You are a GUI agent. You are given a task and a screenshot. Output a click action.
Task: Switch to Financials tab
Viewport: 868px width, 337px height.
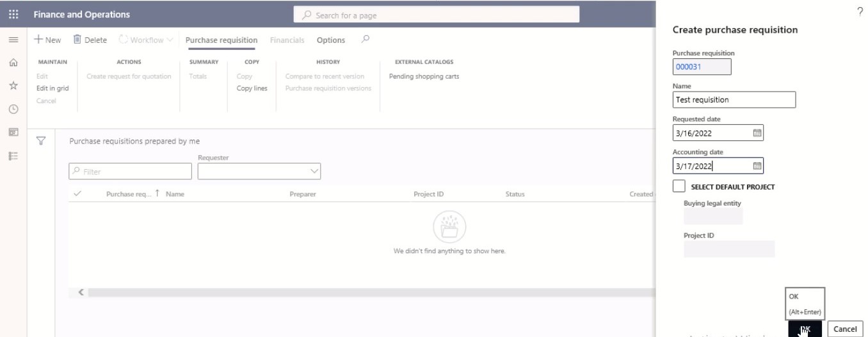(287, 40)
